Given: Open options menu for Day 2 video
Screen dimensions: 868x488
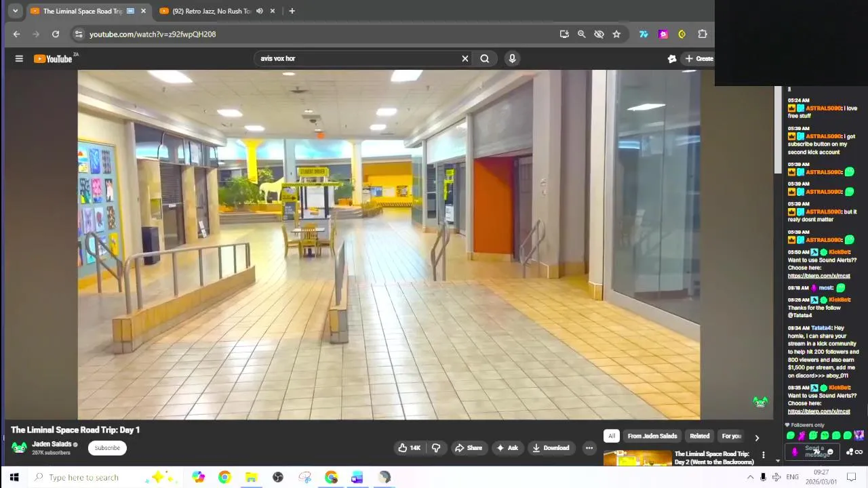Looking at the screenshot, I should pyautogui.click(x=763, y=455).
